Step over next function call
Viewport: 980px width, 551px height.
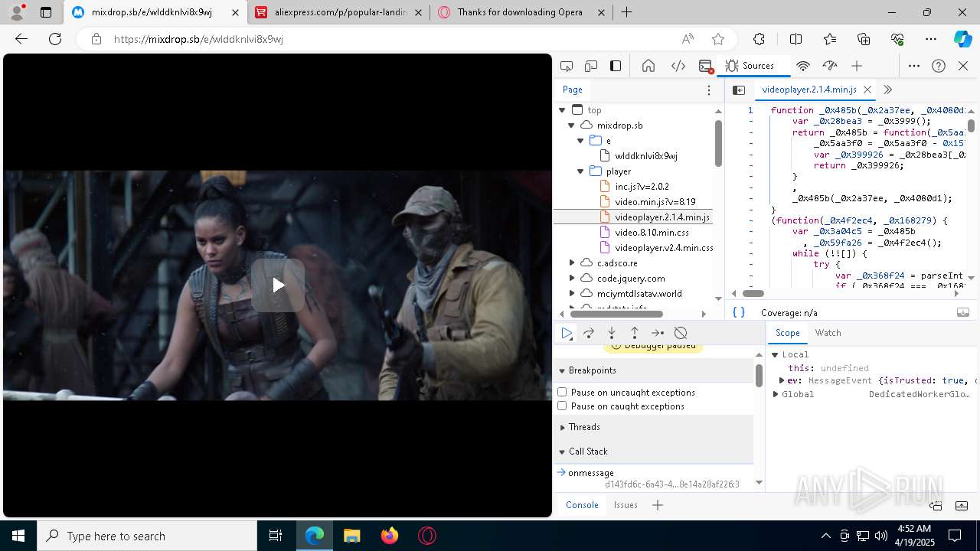tap(589, 333)
